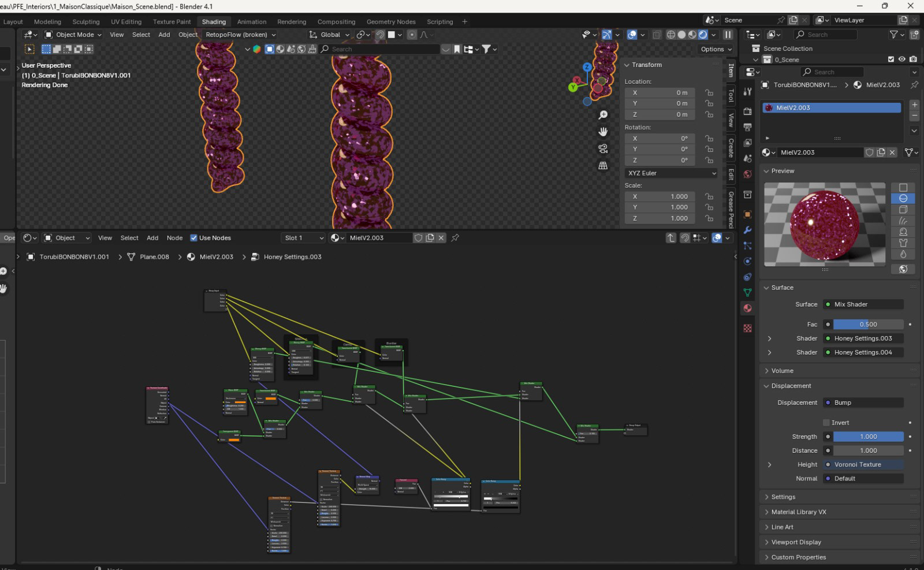The height and width of the screenshot is (570, 924).
Task: Select Shader Ball preview shape
Action: tap(903, 232)
